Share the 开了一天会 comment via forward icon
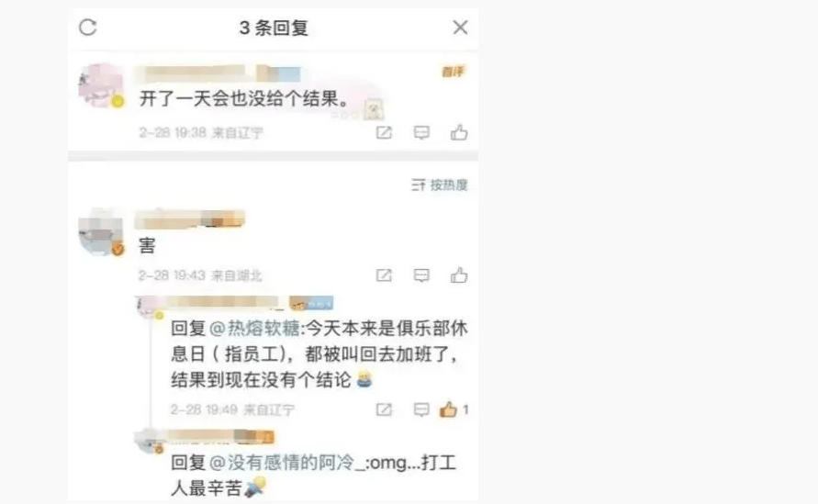 click(x=384, y=132)
